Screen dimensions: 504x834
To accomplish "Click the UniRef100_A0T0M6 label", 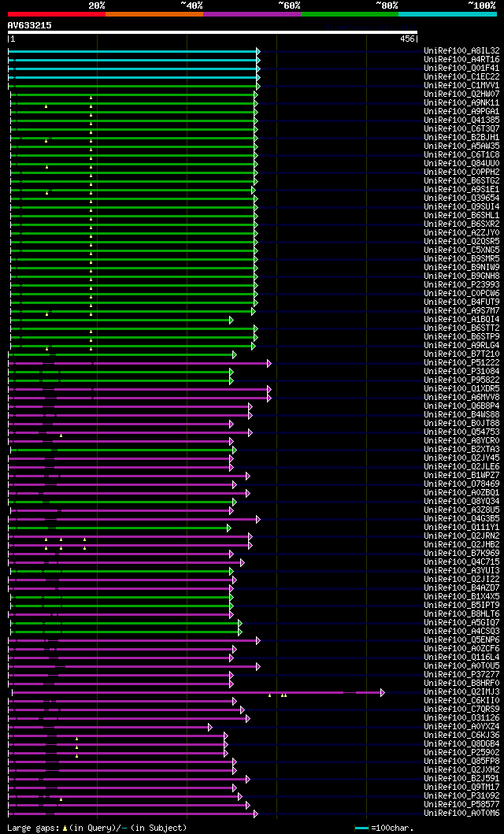I will 461,814.
